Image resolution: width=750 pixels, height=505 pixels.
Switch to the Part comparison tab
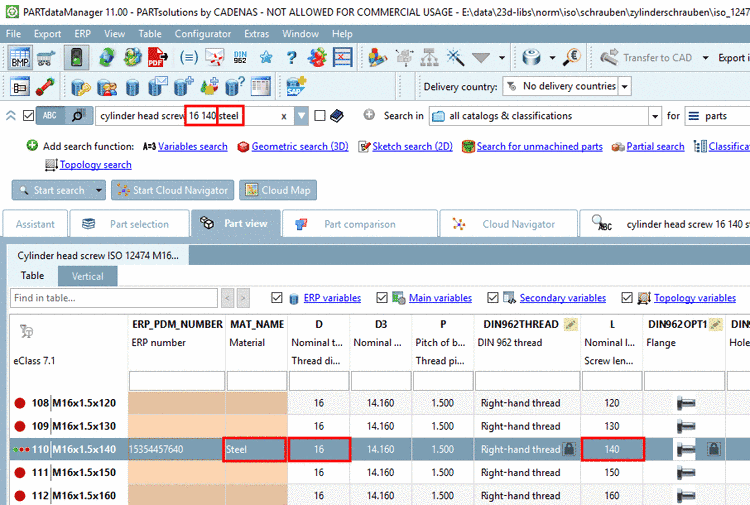[x=360, y=224]
